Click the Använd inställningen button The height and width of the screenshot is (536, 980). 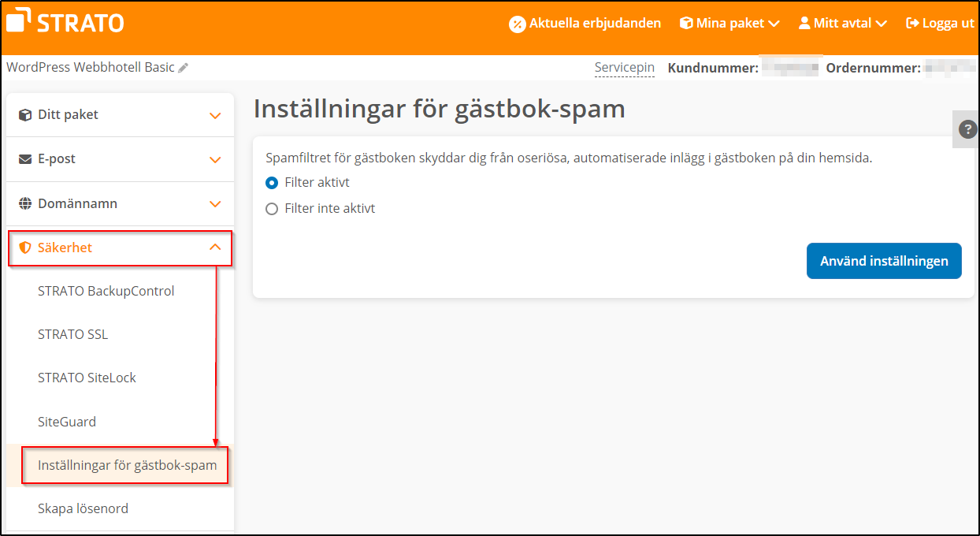[x=884, y=261]
